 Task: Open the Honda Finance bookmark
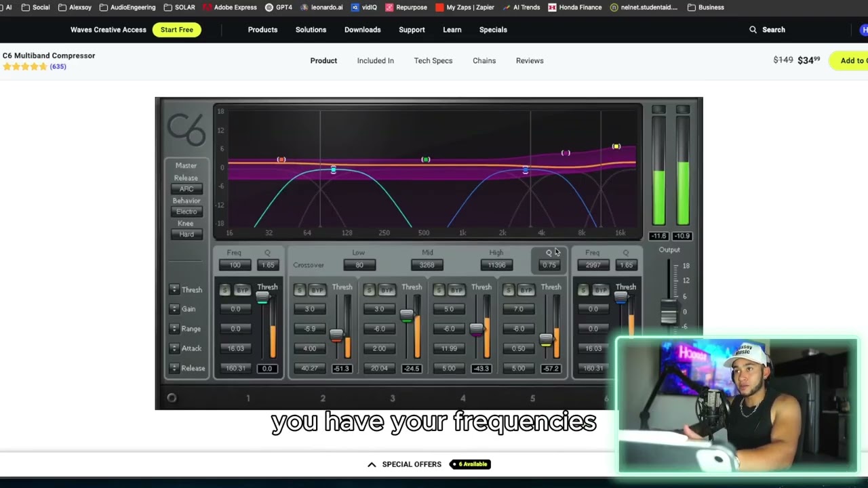point(575,7)
